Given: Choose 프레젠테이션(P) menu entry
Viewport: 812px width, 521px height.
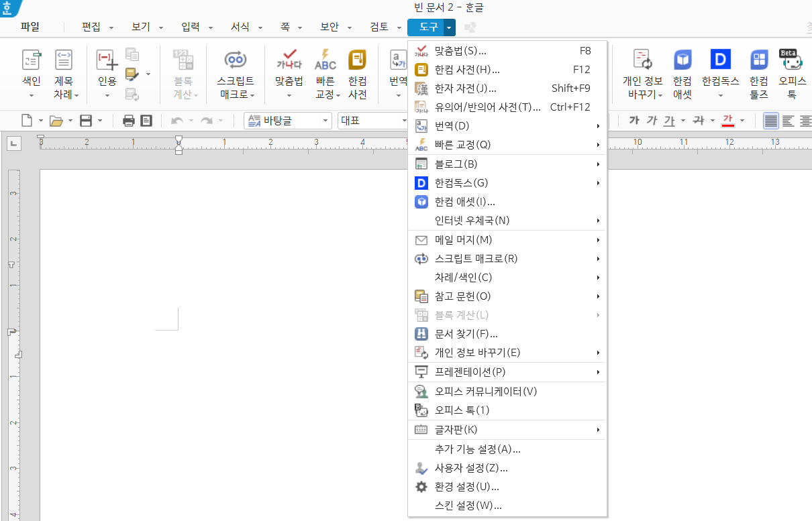Looking at the screenshot, I should [507, 371].
